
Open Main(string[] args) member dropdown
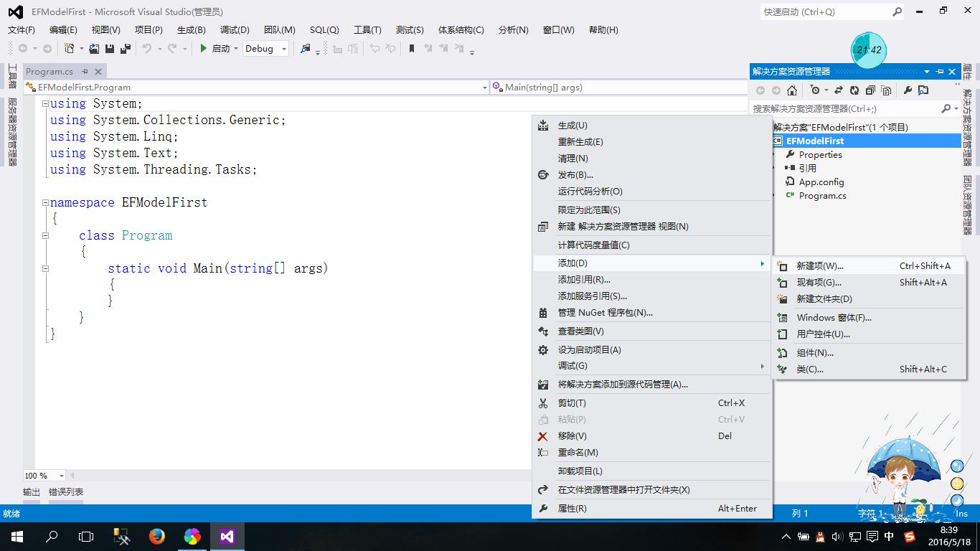tap(619, 88)
